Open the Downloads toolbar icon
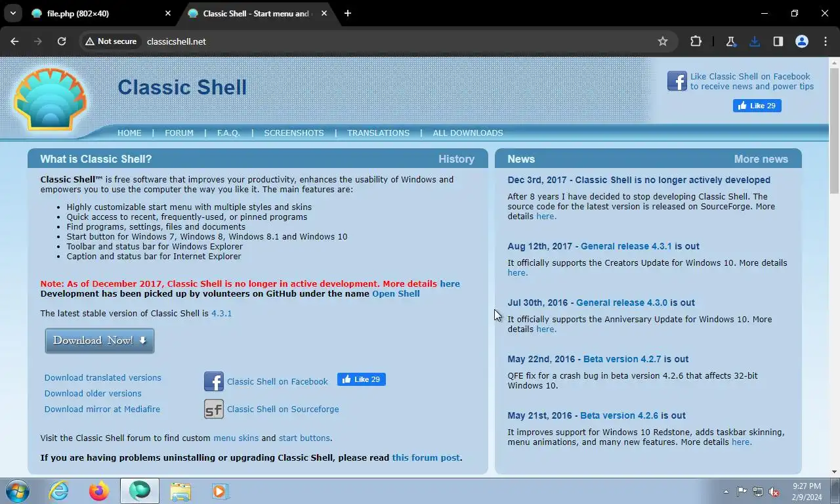The width and height of the screenshot is (840, 504). (x=754, y=41)
